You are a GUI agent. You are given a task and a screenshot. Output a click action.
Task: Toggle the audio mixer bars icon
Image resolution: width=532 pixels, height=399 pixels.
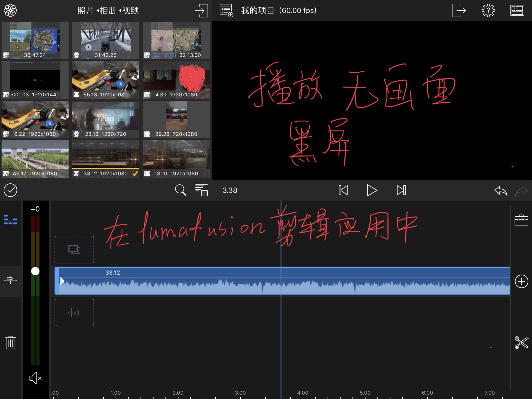coord(10,220)
